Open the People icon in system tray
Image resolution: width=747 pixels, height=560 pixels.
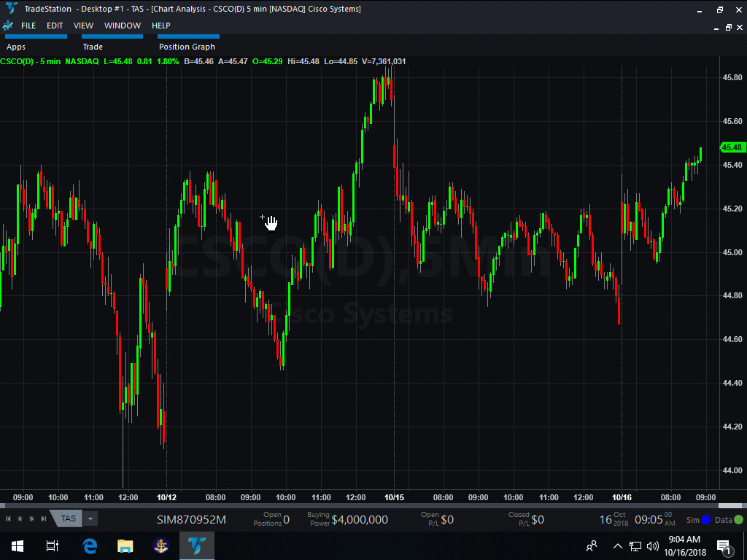click(x=592, y=546)
